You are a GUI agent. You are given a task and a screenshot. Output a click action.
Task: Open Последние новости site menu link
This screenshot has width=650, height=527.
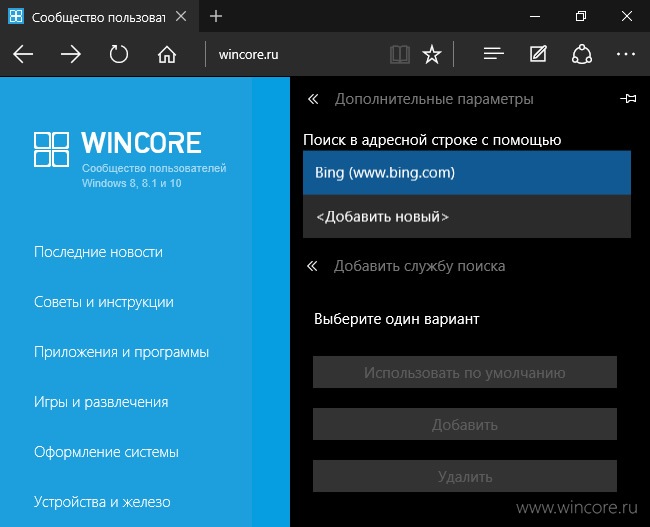click(x=98, y=252)
